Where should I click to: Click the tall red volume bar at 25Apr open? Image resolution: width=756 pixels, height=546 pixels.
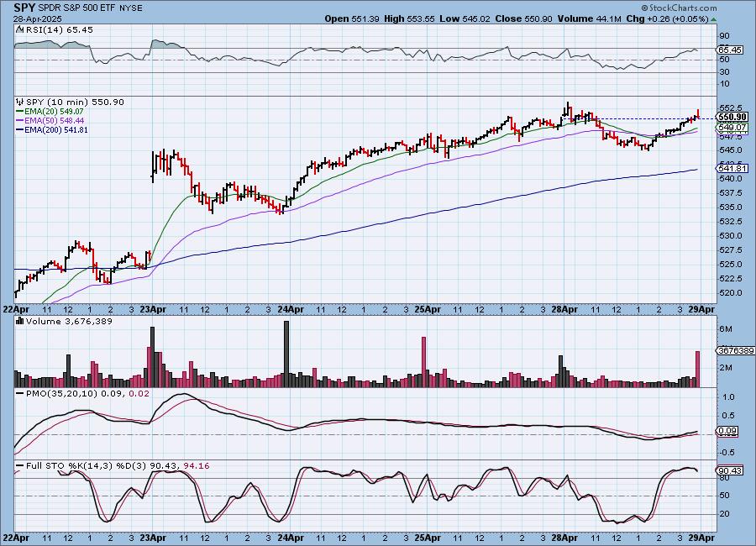click(424, 362)
